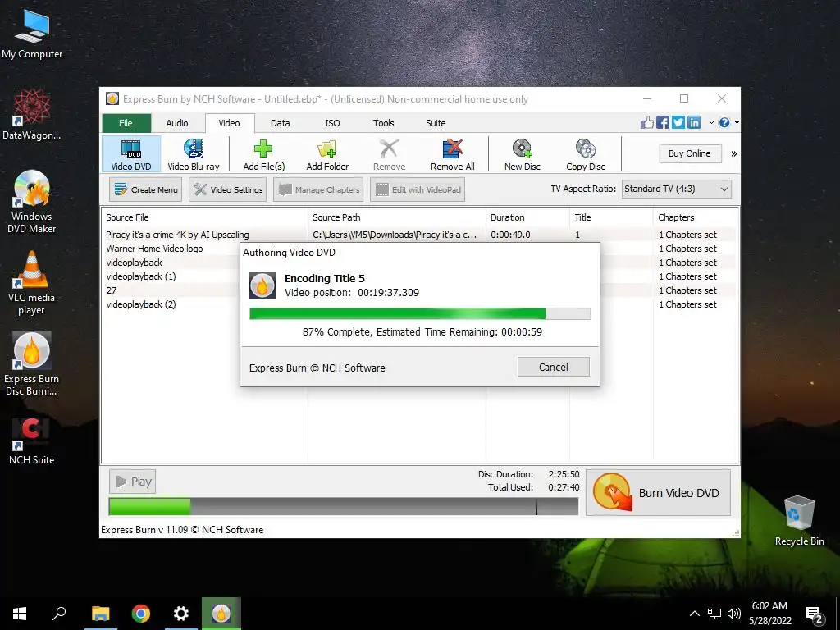Open Video Settings
Image resolution: width=840 pixels, height=630 pixels.
pos(228,189)
